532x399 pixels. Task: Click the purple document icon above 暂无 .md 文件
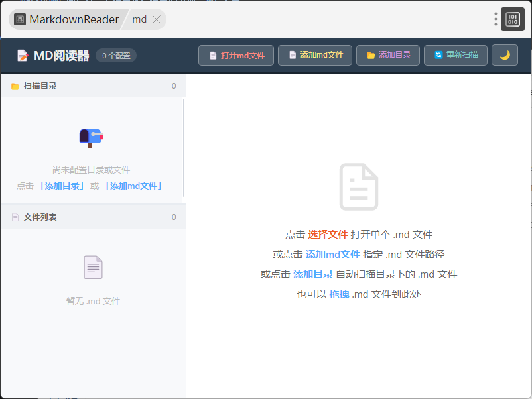coord(93,267)
